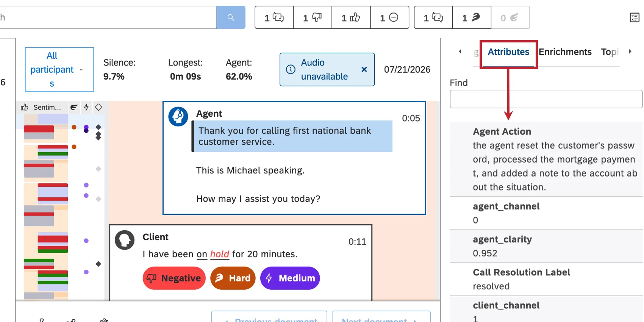The height and width of the screenshot is (322, 644).
Task: Select 'This is Michael speaking.' sentence
Action: tap(250, 170)
